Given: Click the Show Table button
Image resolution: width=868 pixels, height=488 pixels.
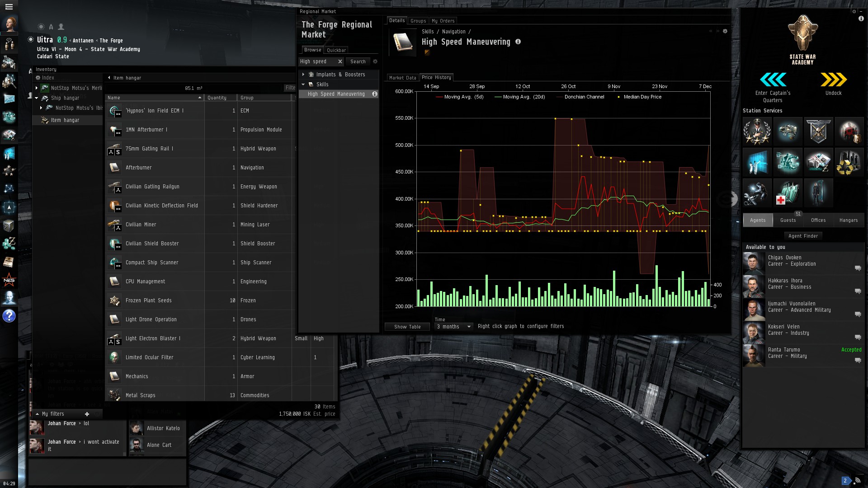Looking at the screenshot, I should 407,327.
